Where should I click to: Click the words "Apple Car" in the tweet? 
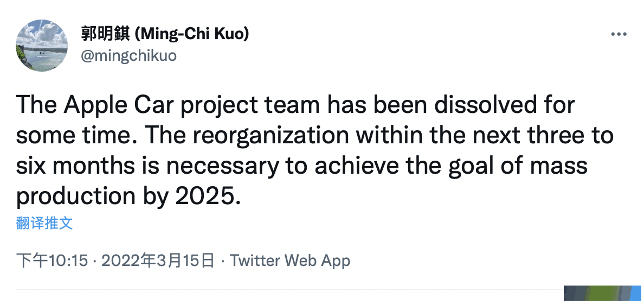119,106
